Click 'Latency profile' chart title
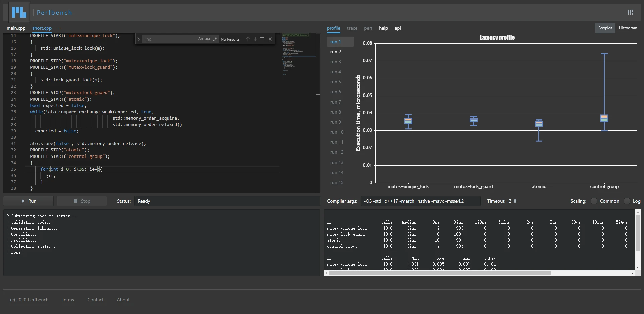The image size is (644, 314). (497, 38)
